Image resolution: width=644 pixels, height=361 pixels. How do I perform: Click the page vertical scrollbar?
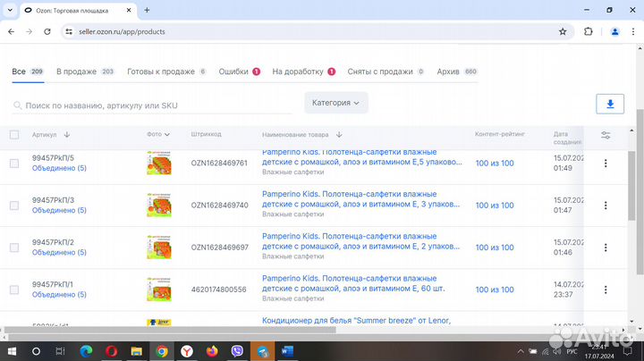(x=640, y=192)
